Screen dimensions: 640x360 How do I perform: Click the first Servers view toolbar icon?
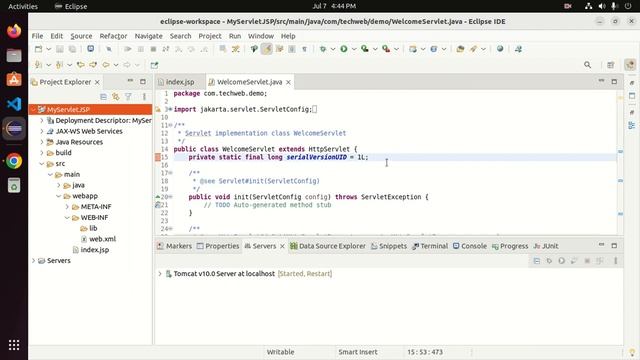coord(536,261)
